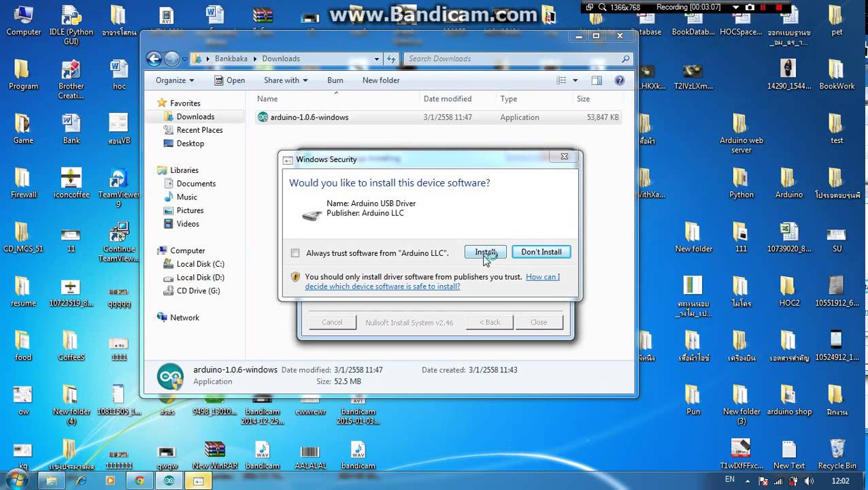This screenshot has height=490, width=868.
Task: Click the Explorer help question mark icon
Action: pyautogui.click(x=620, y=80)
